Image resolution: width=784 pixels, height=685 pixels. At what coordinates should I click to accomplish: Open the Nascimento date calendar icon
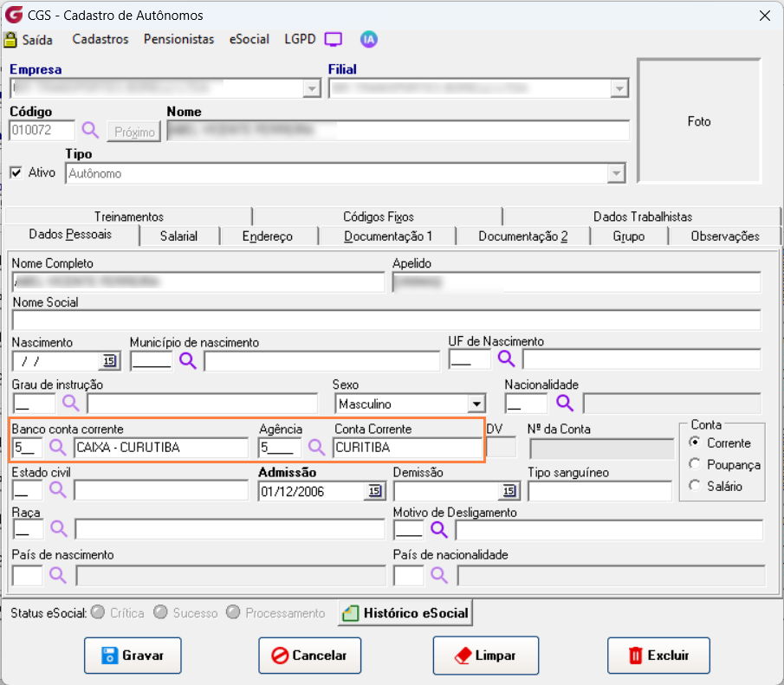coord(109,360)
